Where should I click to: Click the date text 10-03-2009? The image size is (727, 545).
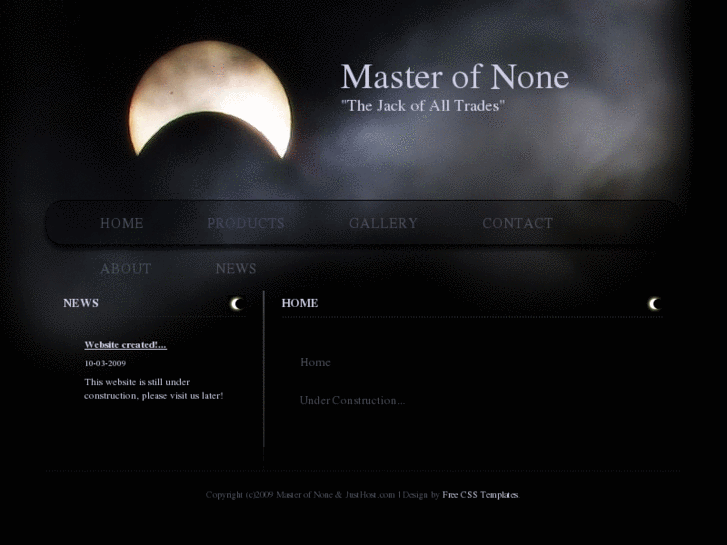tap(105, 363)
